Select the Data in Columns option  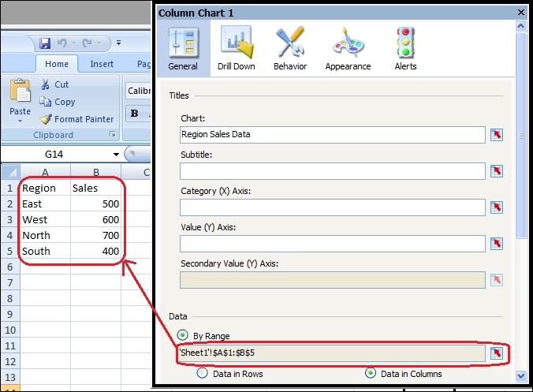(x=370, y=374)
